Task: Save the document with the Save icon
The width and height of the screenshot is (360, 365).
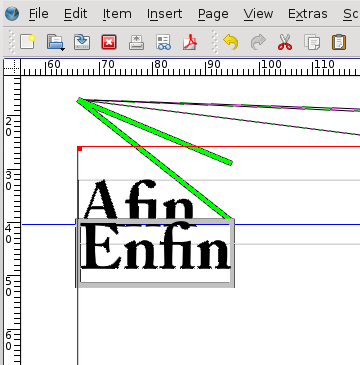Action: (82, 42)
